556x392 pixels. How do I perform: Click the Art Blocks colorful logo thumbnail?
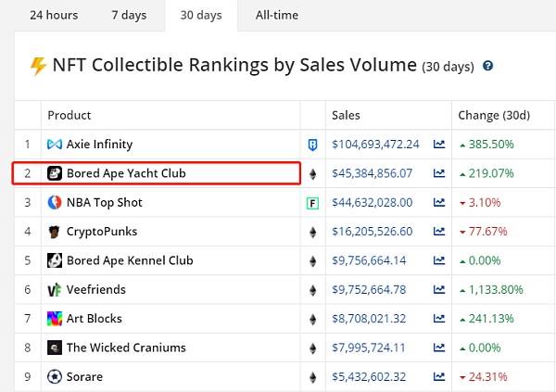55,319
